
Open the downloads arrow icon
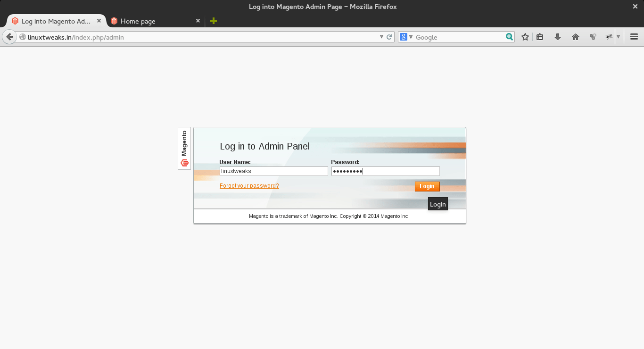(x=558, y=37)
